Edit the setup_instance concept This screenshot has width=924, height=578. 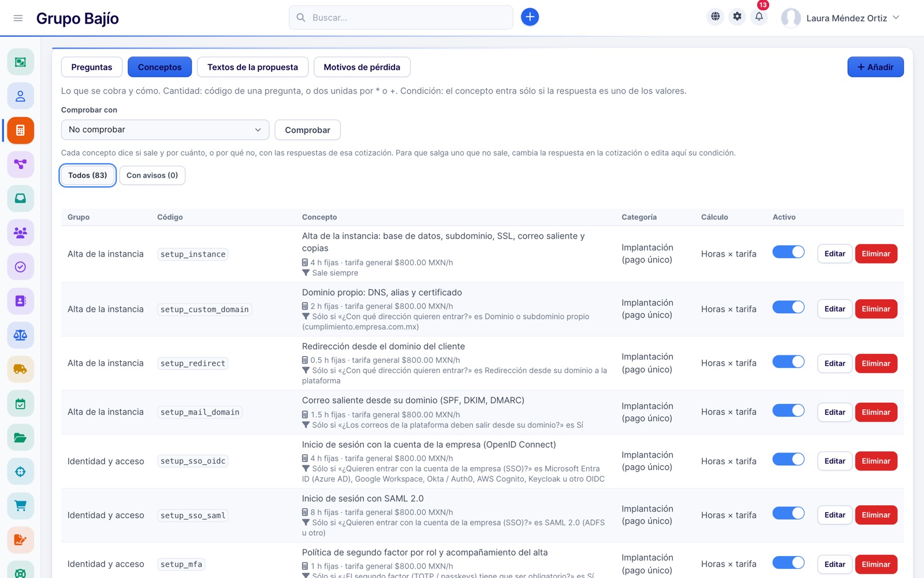click(x=834, y=254)
